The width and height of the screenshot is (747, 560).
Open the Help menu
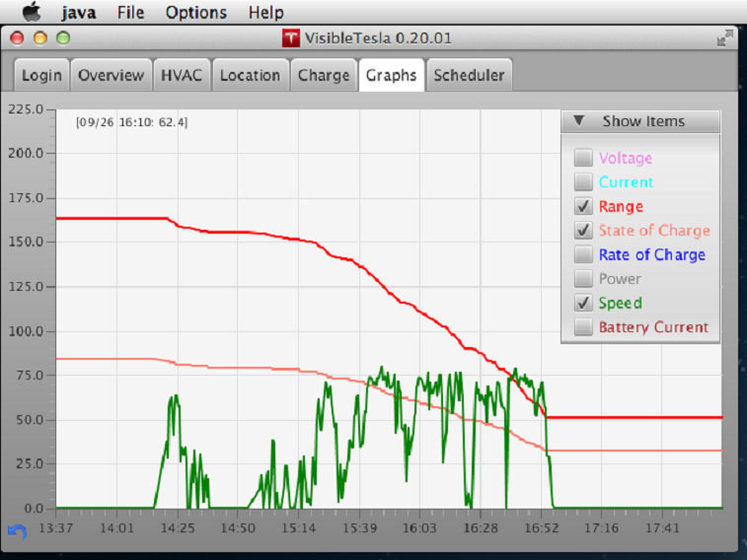(265, 13)
